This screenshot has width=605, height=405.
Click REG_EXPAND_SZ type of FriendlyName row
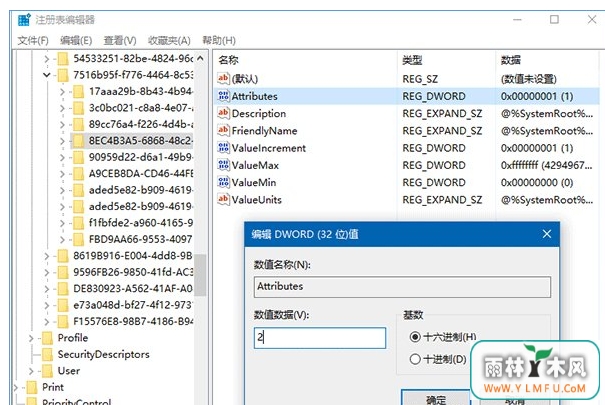[442, 131]
